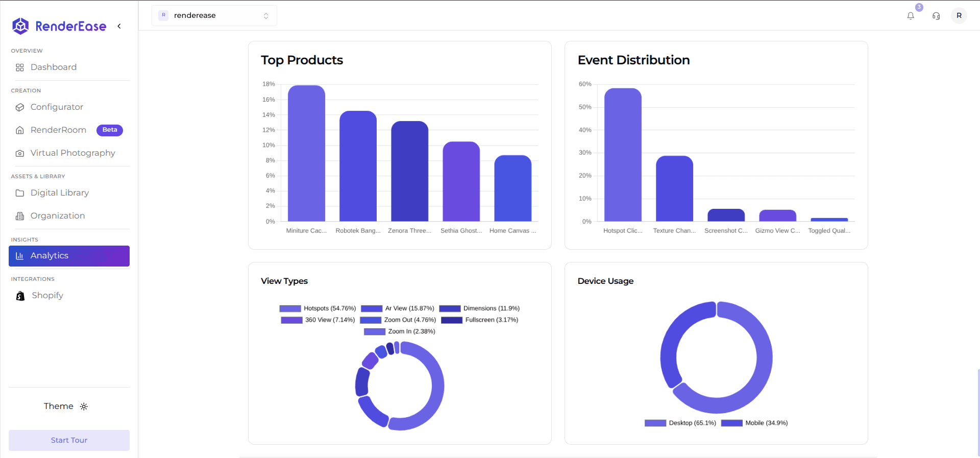Open Shopify integration menu item
This screenshot has height=458, width=980.
point(69,296)
